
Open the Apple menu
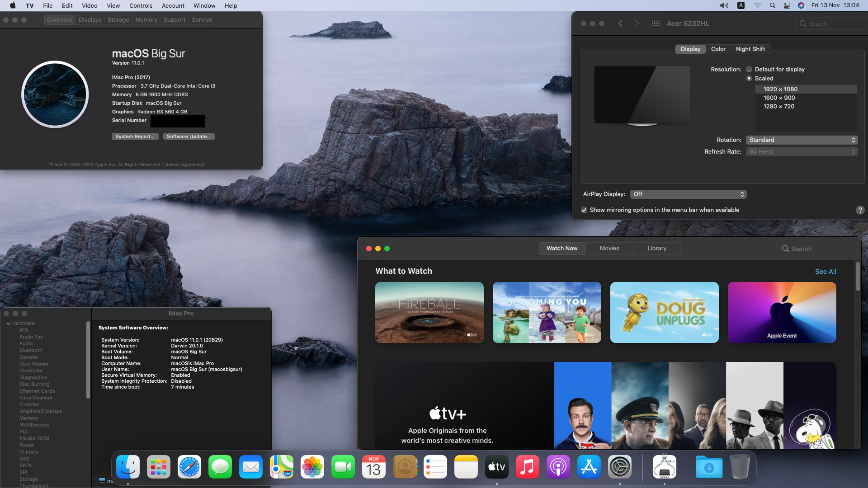coord(13,5)
